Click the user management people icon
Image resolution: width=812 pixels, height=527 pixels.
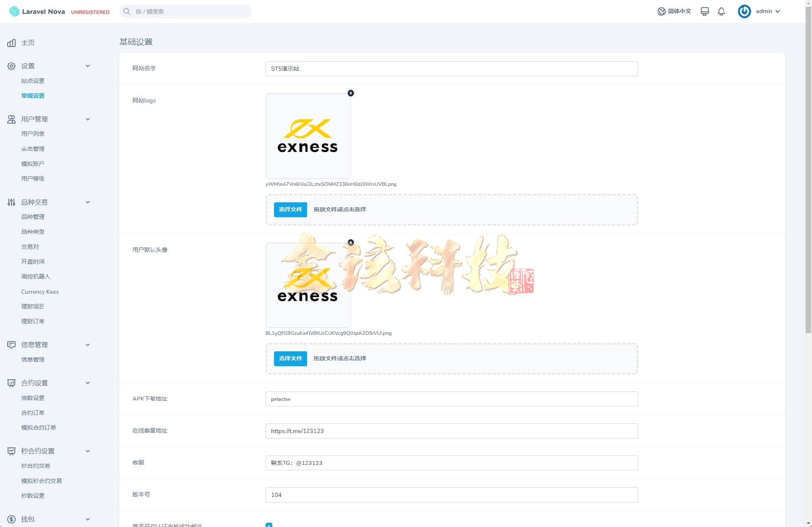coord(11,119)
